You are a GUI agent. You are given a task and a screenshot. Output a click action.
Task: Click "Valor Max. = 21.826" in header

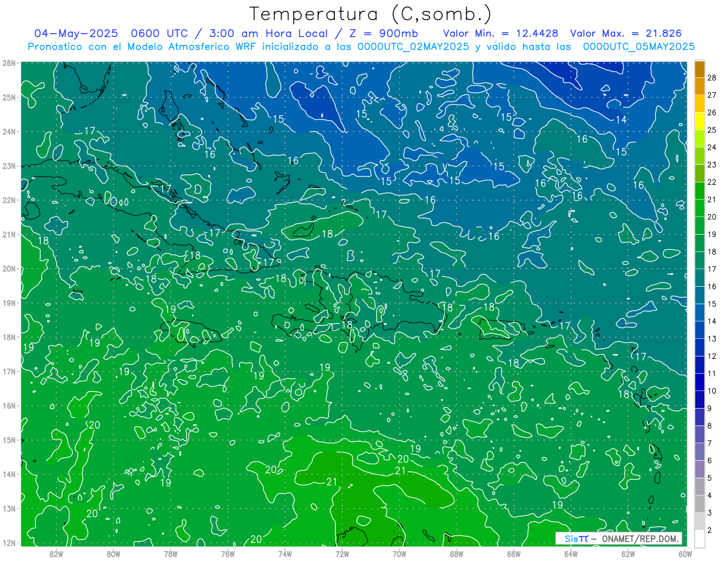tap(625, 33)
